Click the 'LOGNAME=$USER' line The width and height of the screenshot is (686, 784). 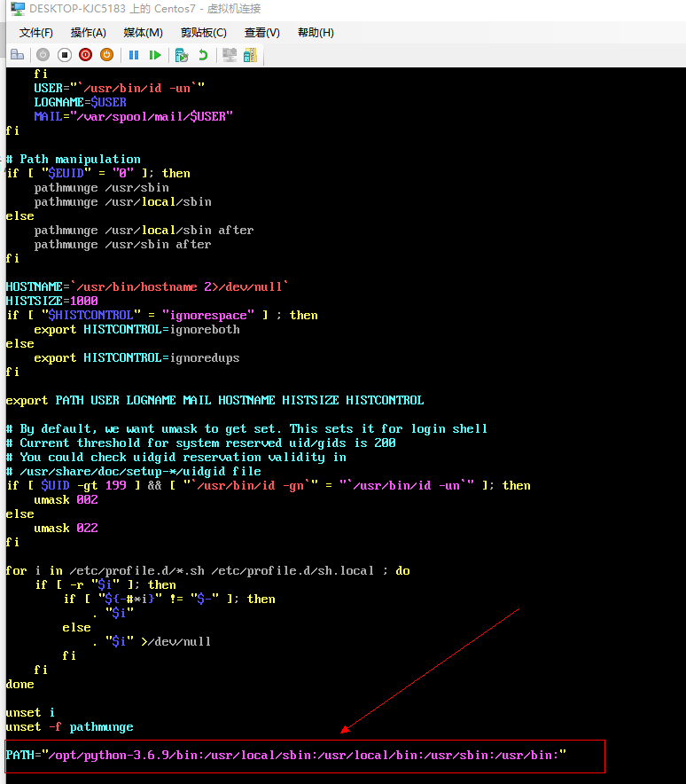point(80,102)
